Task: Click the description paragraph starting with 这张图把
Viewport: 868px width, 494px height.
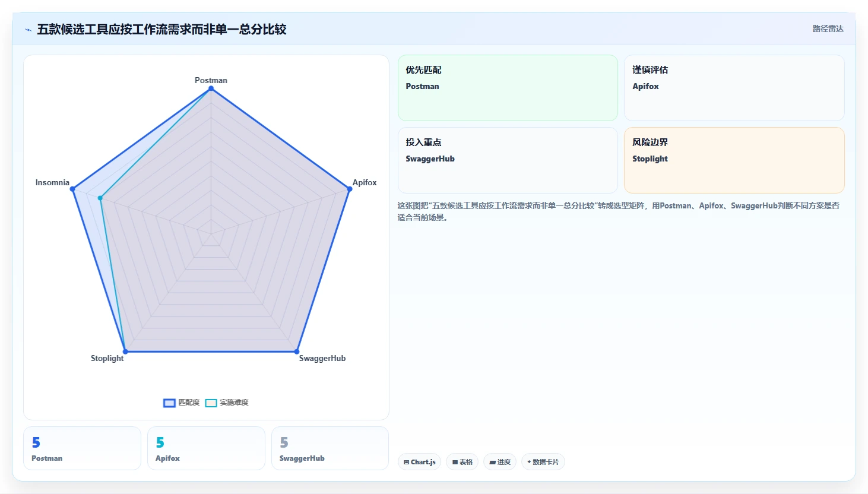Action: [x=618, y=211]
